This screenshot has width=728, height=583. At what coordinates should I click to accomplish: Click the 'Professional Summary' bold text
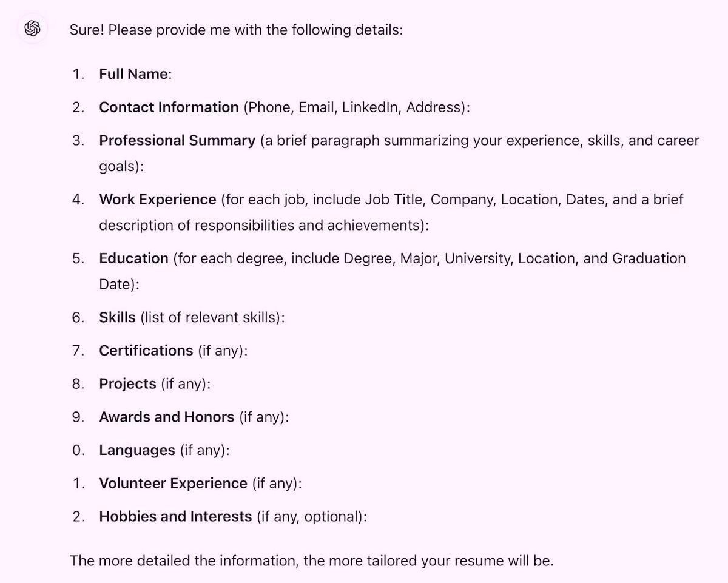tap(177, 141)
